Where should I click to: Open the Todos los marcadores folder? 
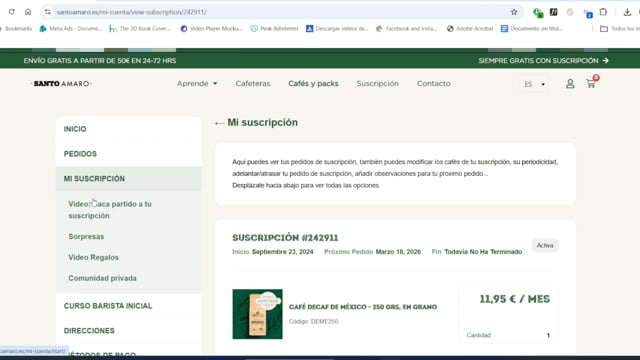pos(620,29)
